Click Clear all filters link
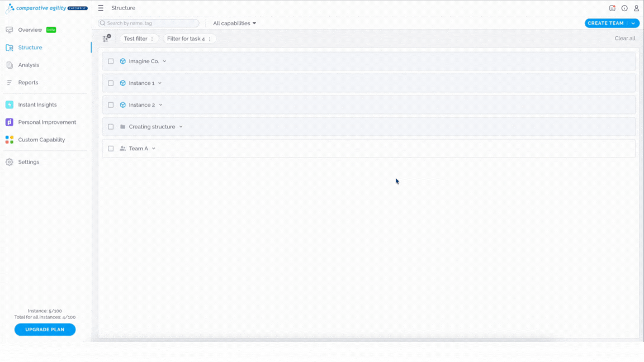The image size is (644, 362). point(624,38)
